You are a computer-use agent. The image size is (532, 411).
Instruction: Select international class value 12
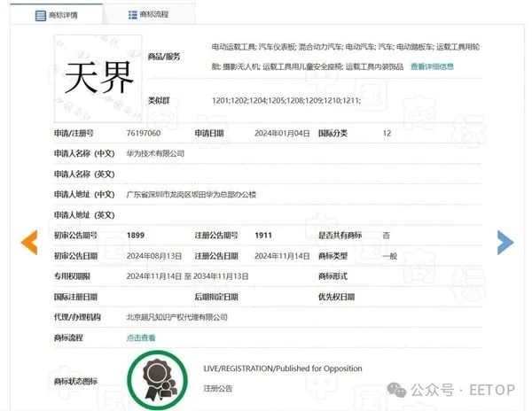387,133
